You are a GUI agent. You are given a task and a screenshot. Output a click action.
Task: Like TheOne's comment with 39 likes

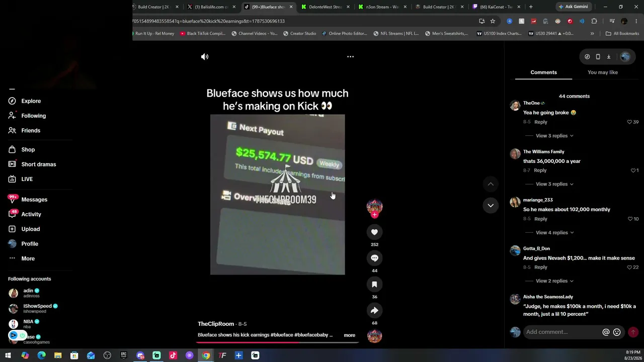(629, 122)
